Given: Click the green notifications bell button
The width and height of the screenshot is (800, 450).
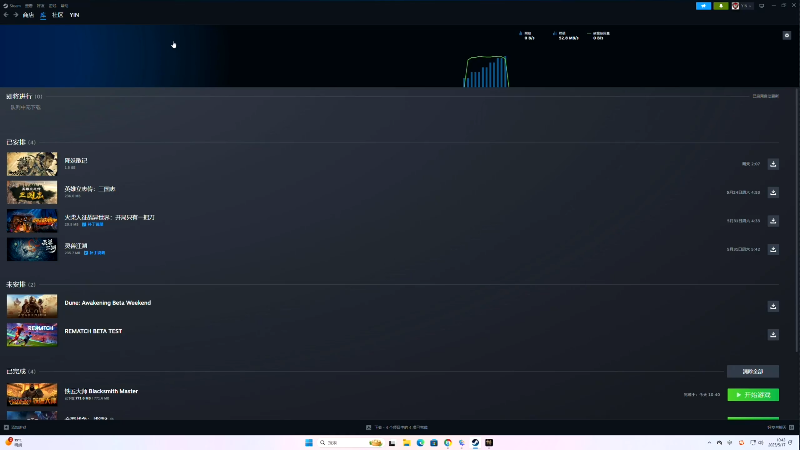Looking at the screenshot, I should [x=720, y=6].
